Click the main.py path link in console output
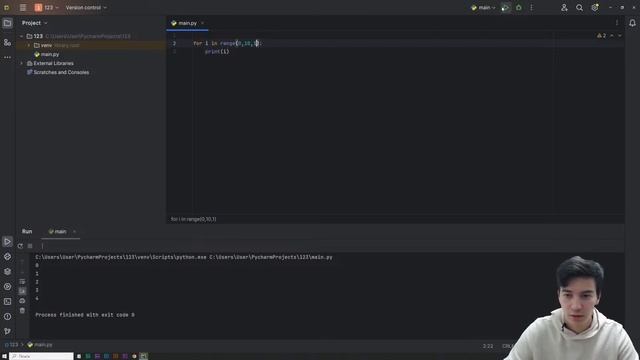This screenshot has height=360, width=640. (x=271, y=257)
